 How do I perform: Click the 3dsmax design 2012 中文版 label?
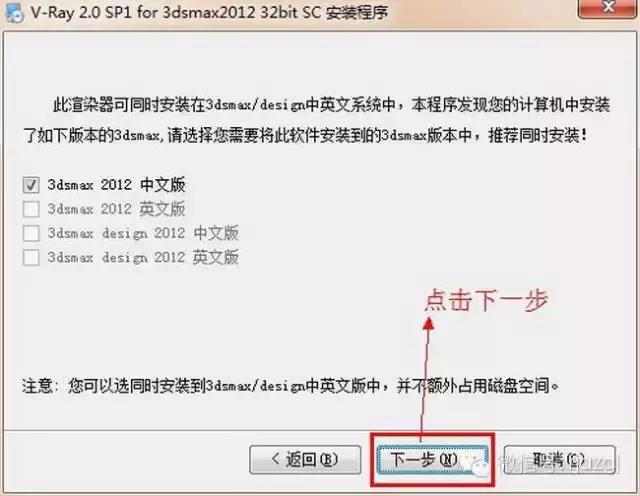click(143, 233)
